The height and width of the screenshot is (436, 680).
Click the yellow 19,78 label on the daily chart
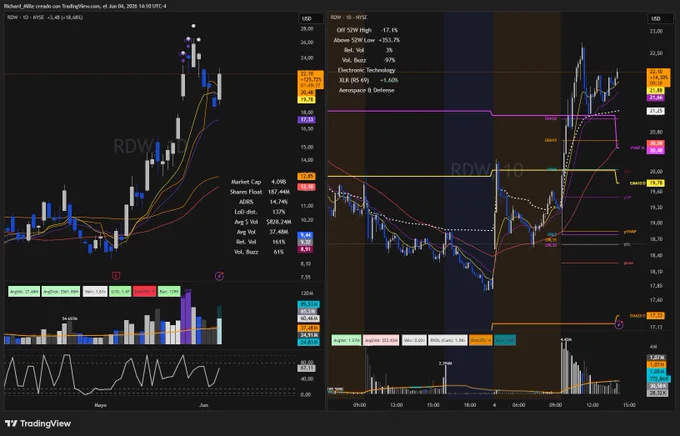pyautogui.click(x=307, y=100)
